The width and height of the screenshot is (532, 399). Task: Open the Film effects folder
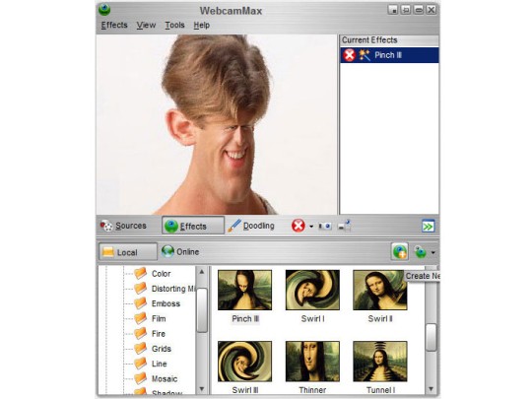coord(150,318)
